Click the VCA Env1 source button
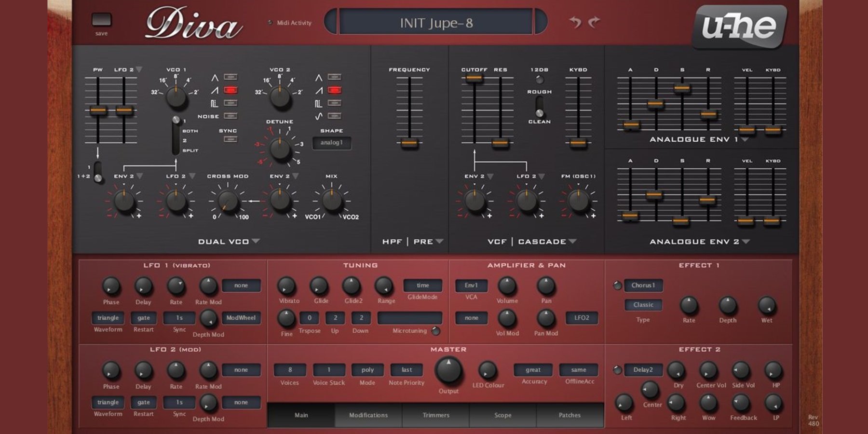This screenshot has height=434, width=868. point(471,285)
